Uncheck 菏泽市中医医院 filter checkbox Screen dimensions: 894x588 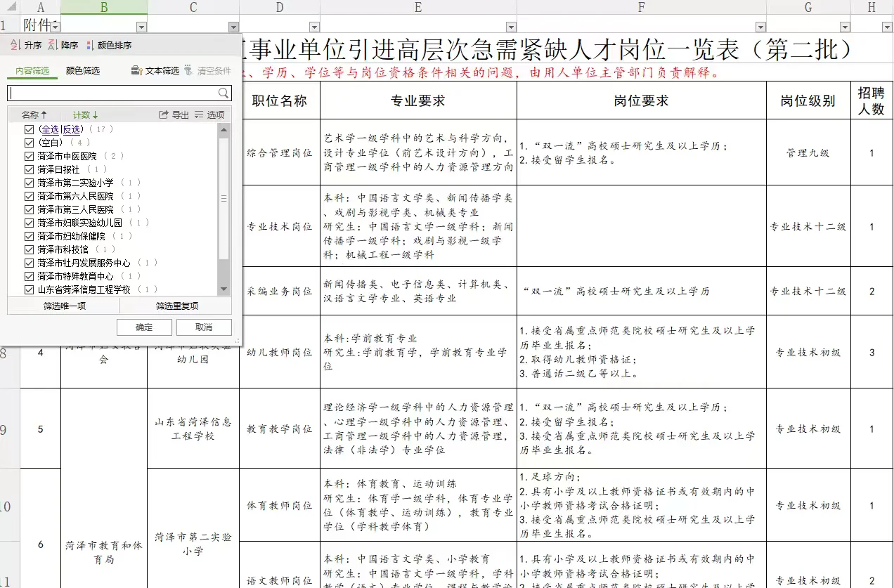click(29, 156)
